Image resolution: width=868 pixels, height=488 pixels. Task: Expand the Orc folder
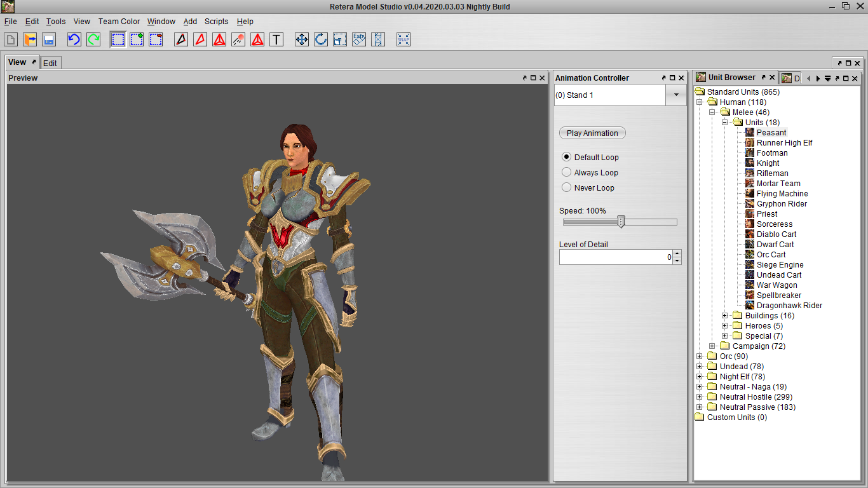pos(700,356)
